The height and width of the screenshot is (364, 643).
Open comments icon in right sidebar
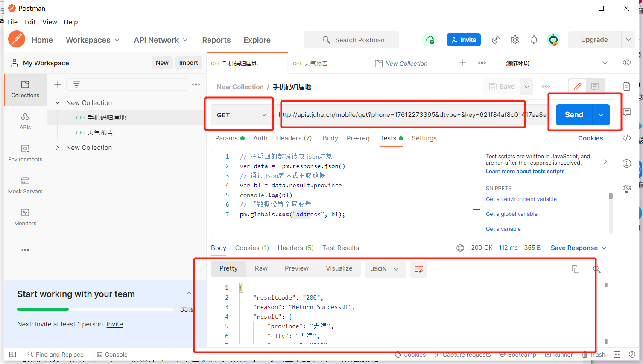(627, 112)
